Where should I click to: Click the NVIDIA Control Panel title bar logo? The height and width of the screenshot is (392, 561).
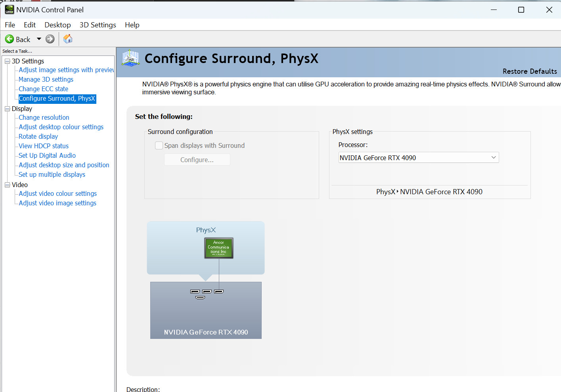pyautogui.click(x=9, y=10)
